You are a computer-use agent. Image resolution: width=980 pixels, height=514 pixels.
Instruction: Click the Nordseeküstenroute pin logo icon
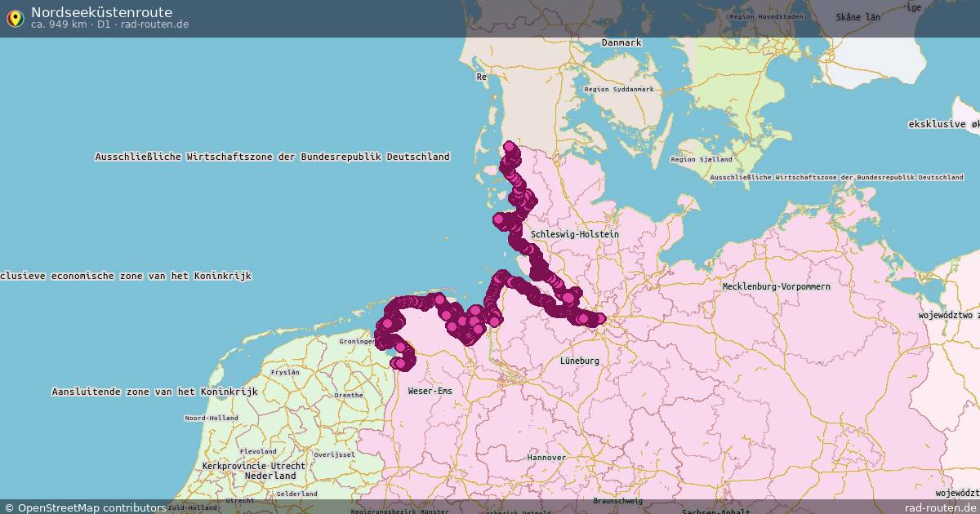[x=14, y=16]
